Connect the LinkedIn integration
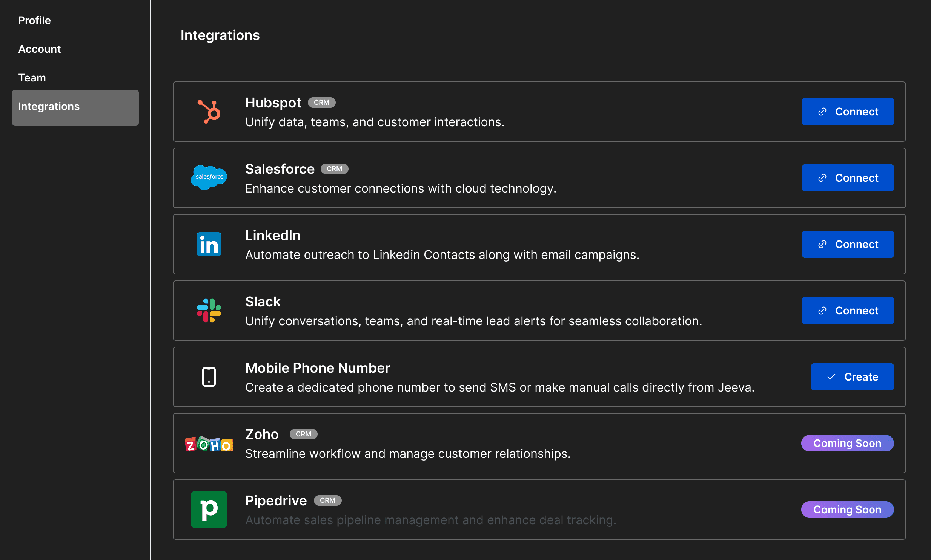The image size is (931, 560). pyautogui.click(x=848, y=244)
